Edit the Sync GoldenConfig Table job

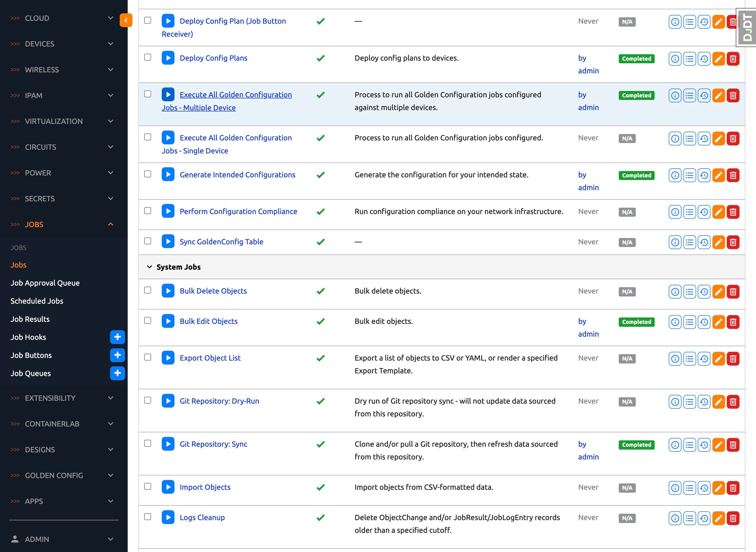[718, 242]
